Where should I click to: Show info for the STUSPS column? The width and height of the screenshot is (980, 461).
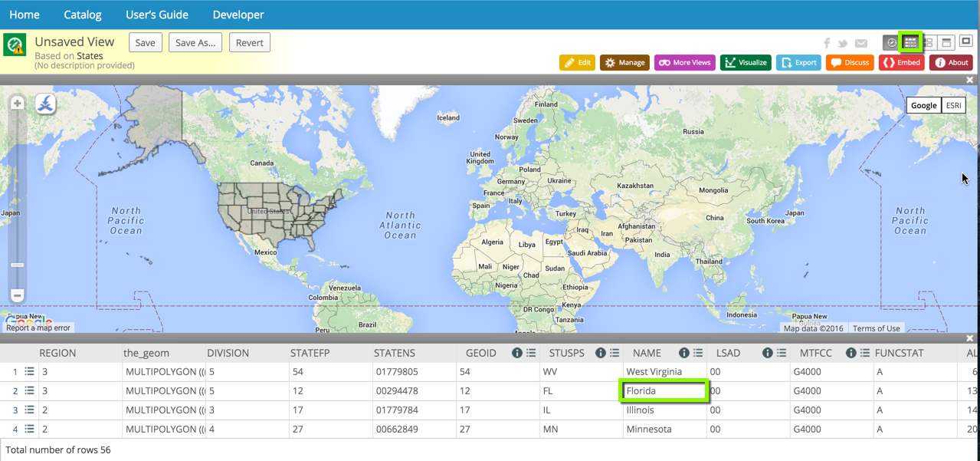(x=601, y=353)
